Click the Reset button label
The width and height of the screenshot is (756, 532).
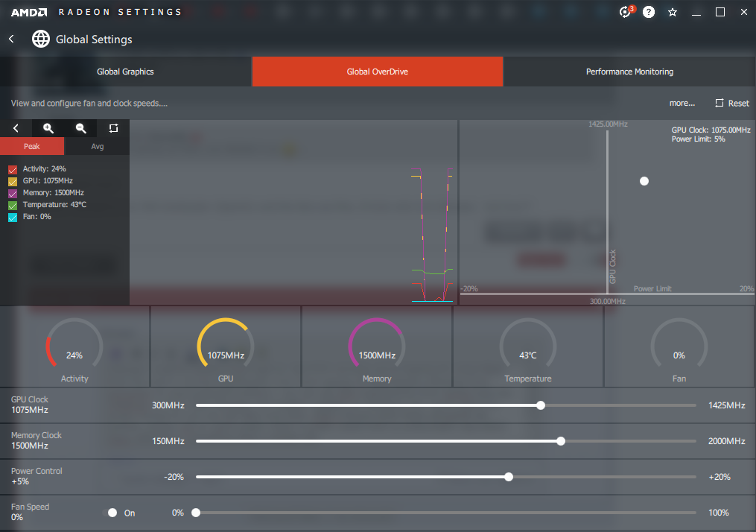coord(738,104)
